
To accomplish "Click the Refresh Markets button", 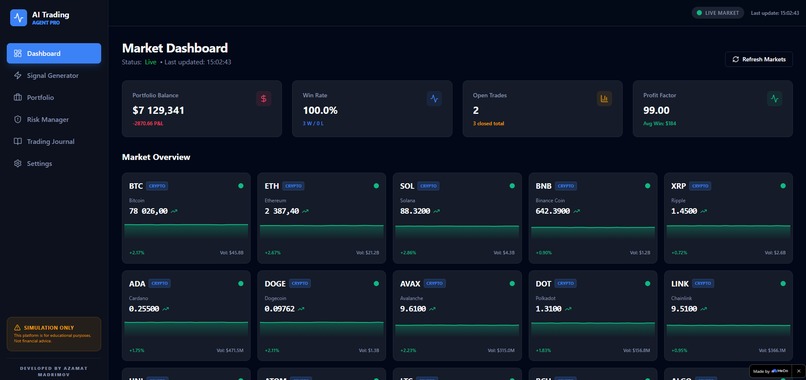I will coord(759,59).
